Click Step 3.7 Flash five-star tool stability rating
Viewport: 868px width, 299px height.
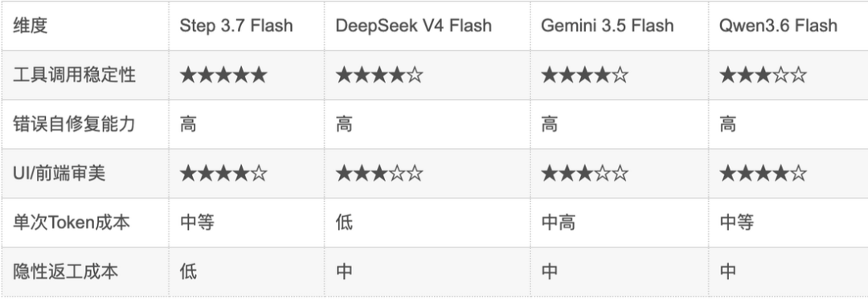point(223,75)
